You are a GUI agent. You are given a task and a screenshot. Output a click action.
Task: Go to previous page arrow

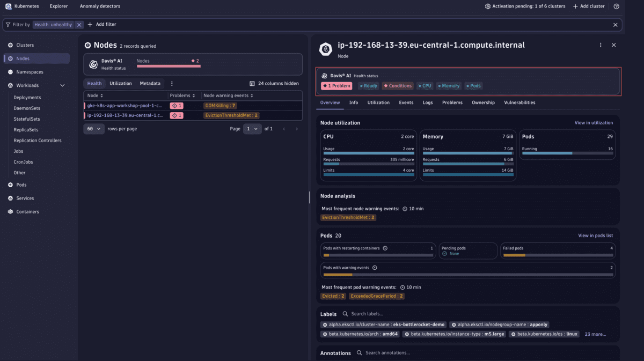tap(284, 129)
